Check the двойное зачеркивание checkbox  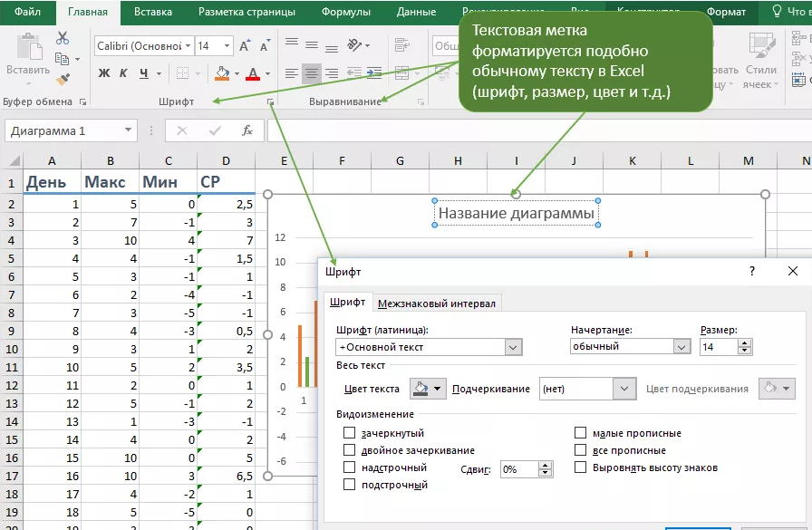pos(350,449)
